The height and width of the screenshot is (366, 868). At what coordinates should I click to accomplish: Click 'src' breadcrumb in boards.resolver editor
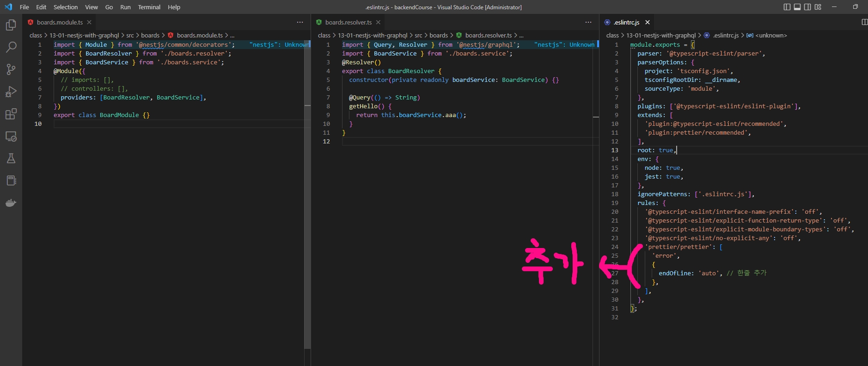(418, 35)
